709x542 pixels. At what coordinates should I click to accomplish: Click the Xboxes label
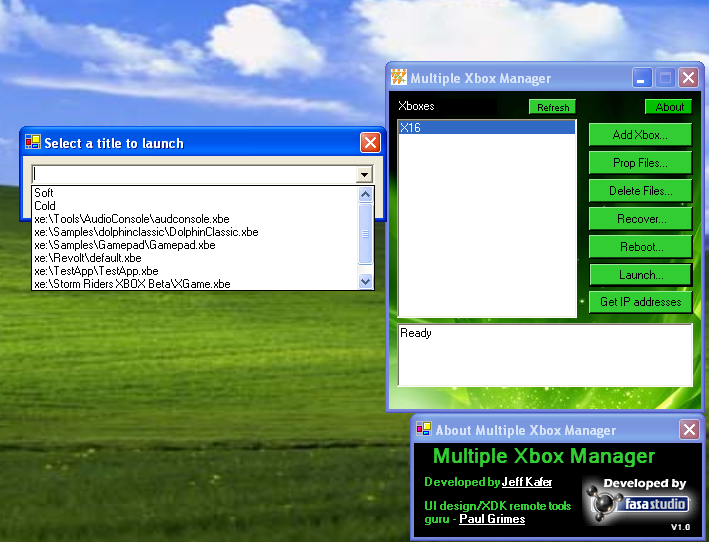(x=416, y=106)
